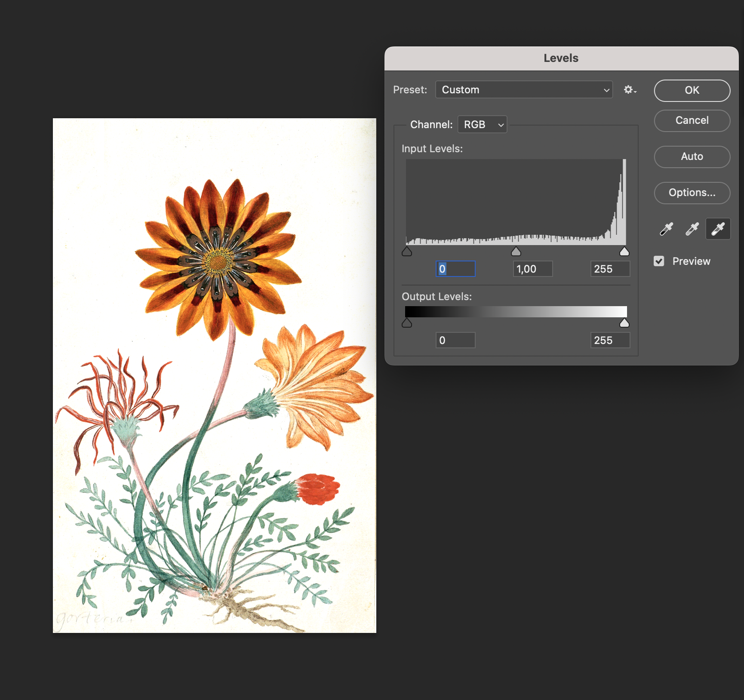Click the output black slider handle
This screenshot has height=700, width=744.
click(x=407, y=323)
